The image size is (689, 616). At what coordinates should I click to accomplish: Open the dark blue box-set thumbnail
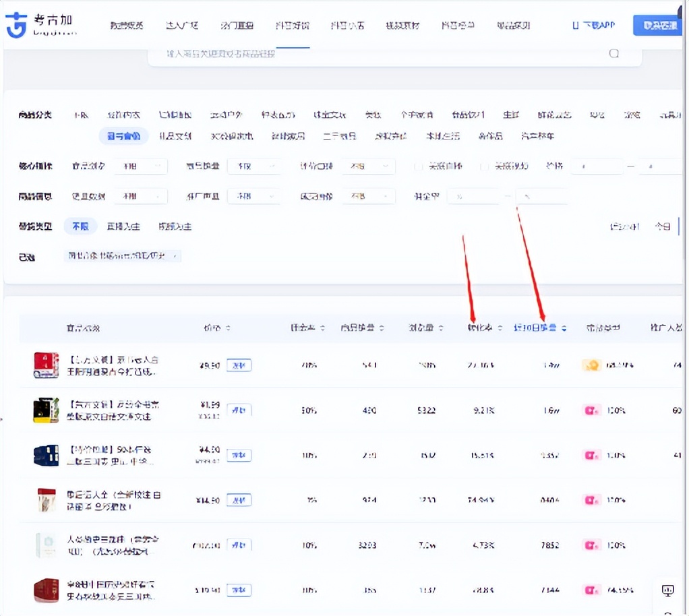[46, 455]
